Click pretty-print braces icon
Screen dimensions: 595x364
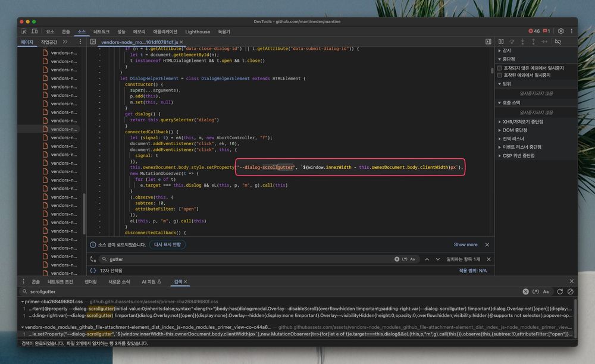[93, 271]
